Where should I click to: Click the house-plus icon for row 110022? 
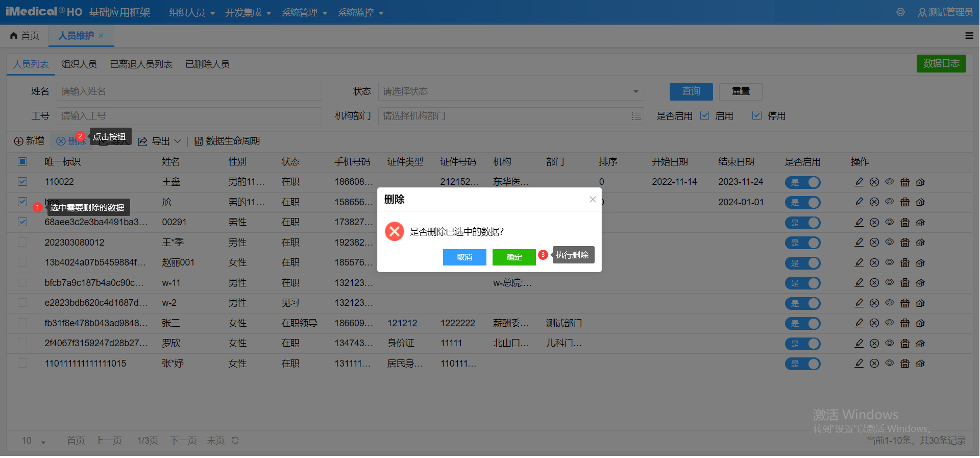click(x=920, y=182)
